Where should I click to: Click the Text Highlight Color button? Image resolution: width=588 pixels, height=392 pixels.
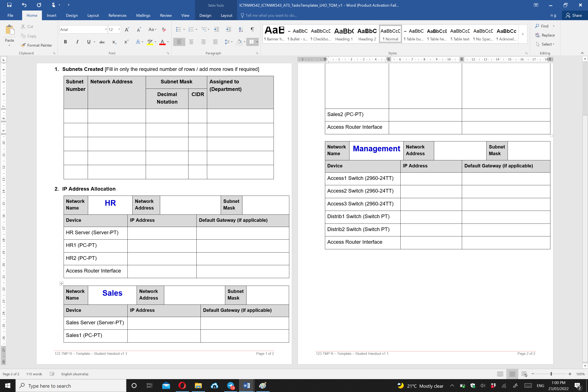click(x=150, y=42)
